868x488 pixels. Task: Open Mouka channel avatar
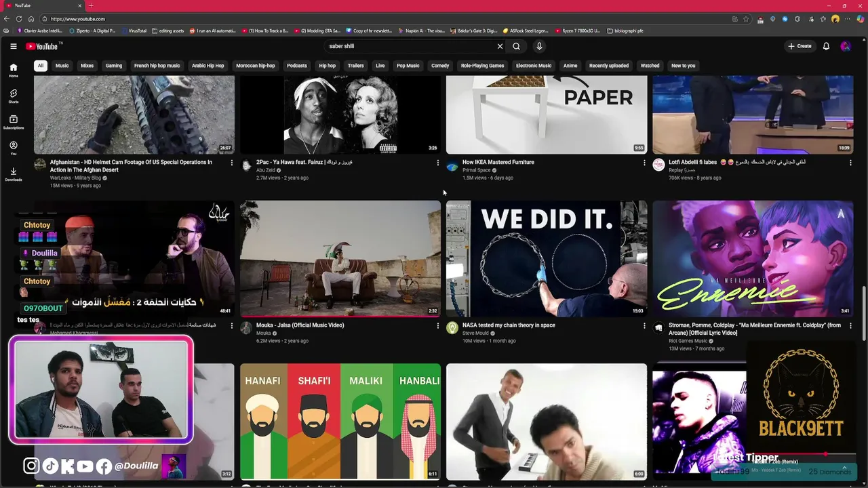tap(246, 329)
